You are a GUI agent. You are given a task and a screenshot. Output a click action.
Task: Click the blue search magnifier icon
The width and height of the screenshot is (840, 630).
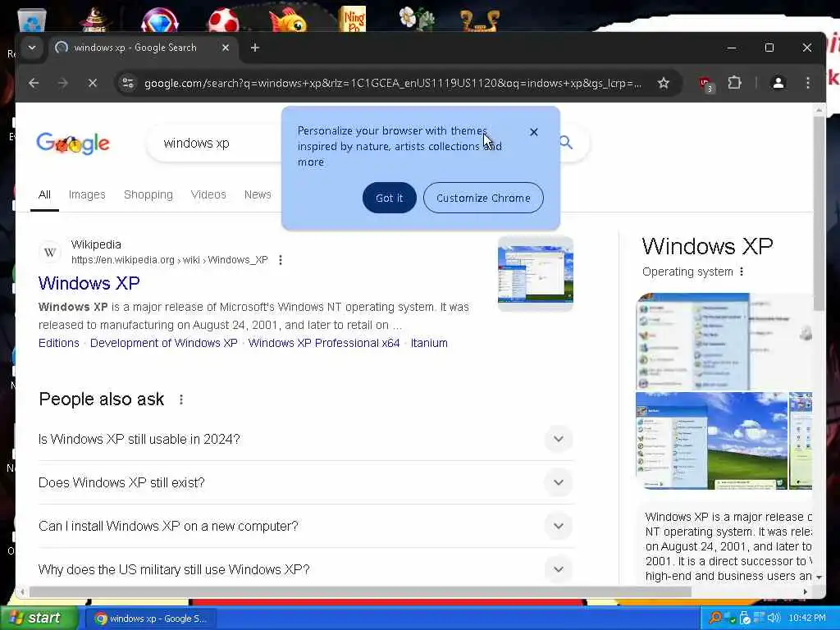coord(566,143)
